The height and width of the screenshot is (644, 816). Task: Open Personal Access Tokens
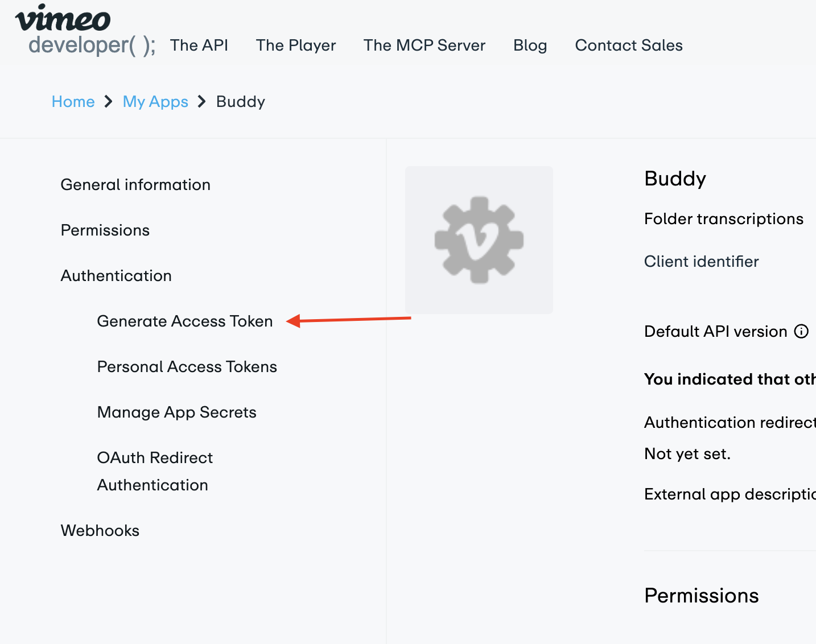pyautogui.click(x=187, y=367)
